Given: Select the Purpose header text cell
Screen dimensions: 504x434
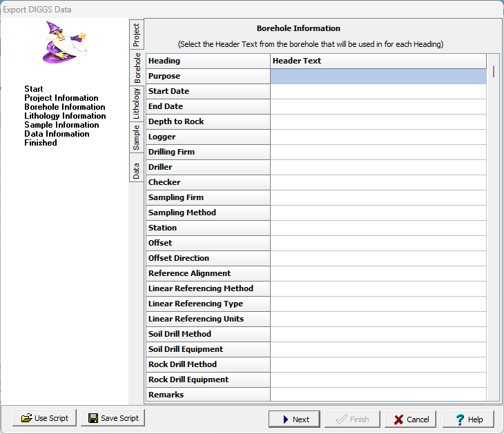Looking at the screenshot, I should coord(378,76).
